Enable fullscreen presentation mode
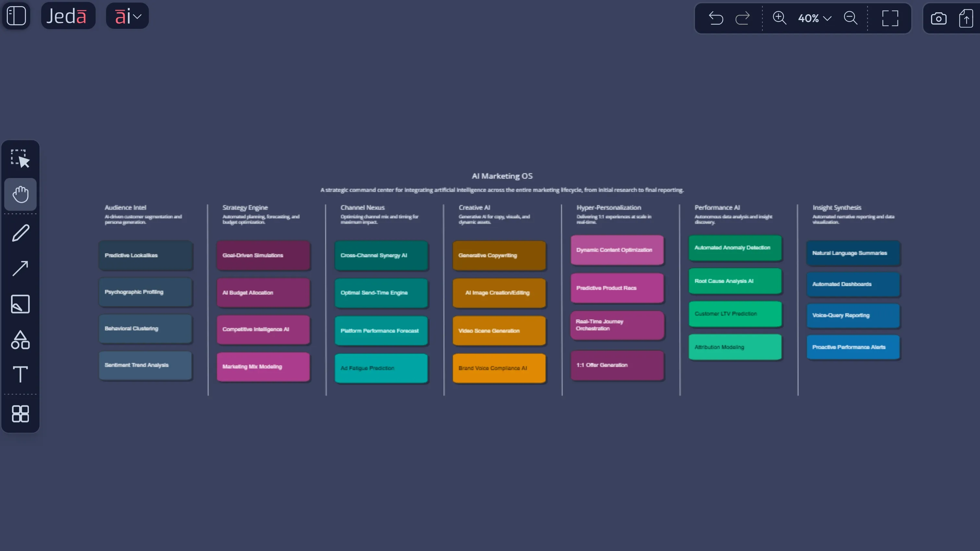 click(890, 18)
